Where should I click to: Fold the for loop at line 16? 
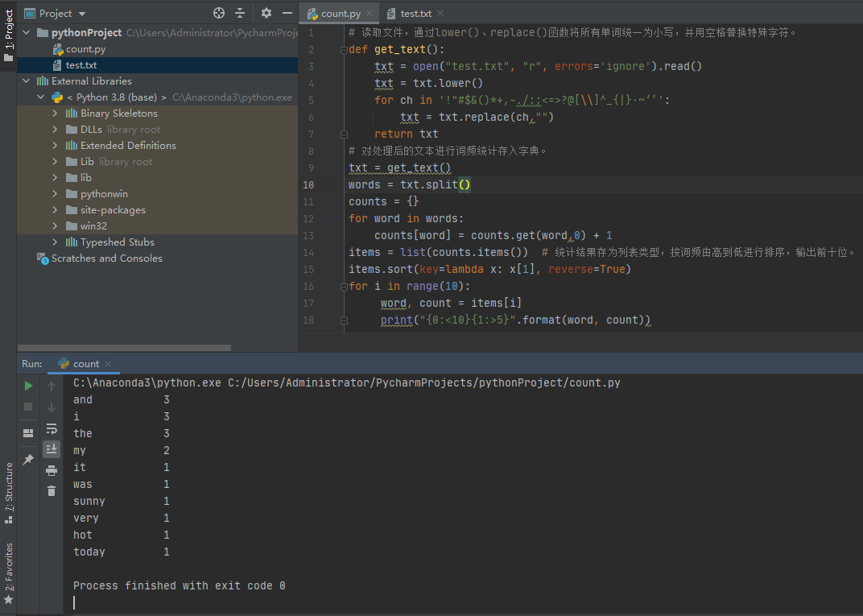(344, 286)
